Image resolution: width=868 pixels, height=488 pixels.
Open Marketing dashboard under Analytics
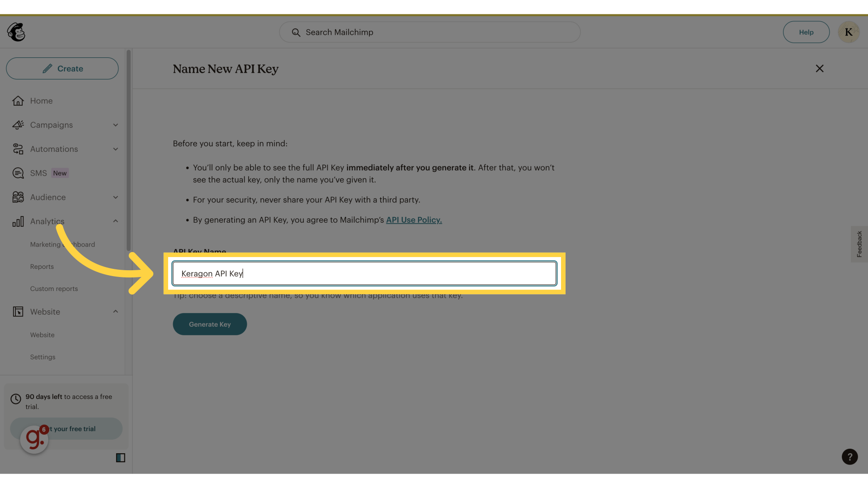coord(62,244)
